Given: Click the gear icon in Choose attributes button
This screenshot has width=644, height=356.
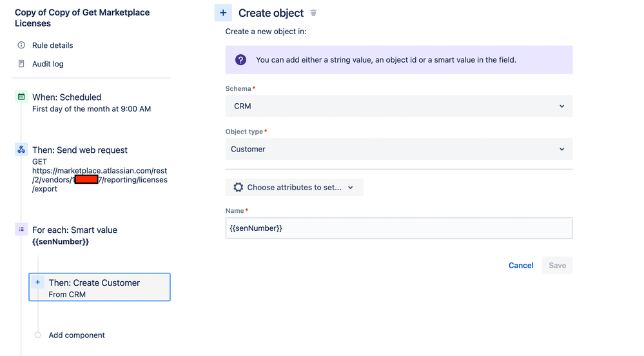Looking at the screenshot, I should click(239, 187).
